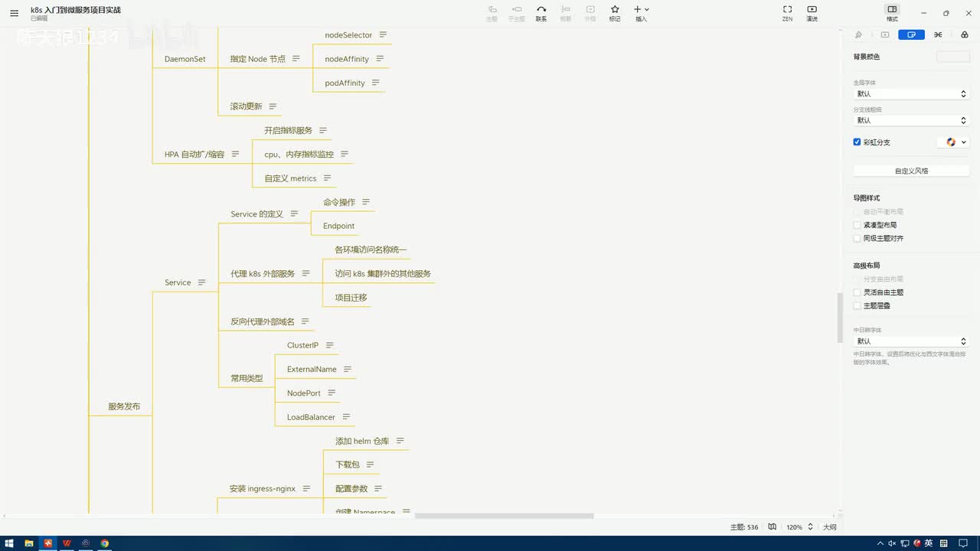Open note icon beside 添加 helm 仓库

(400, 441)
